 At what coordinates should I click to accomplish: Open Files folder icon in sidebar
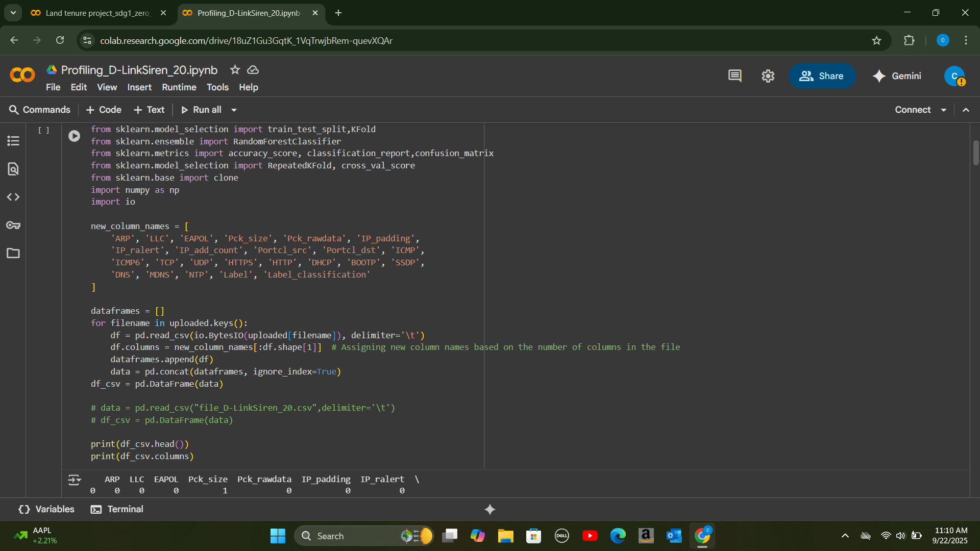(x=13, y=253)
